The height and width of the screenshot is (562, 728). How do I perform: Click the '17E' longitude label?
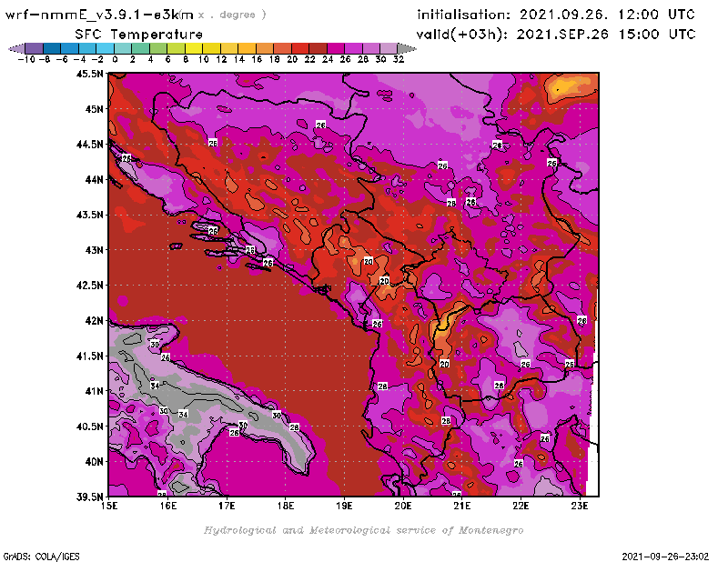(227, 506)
